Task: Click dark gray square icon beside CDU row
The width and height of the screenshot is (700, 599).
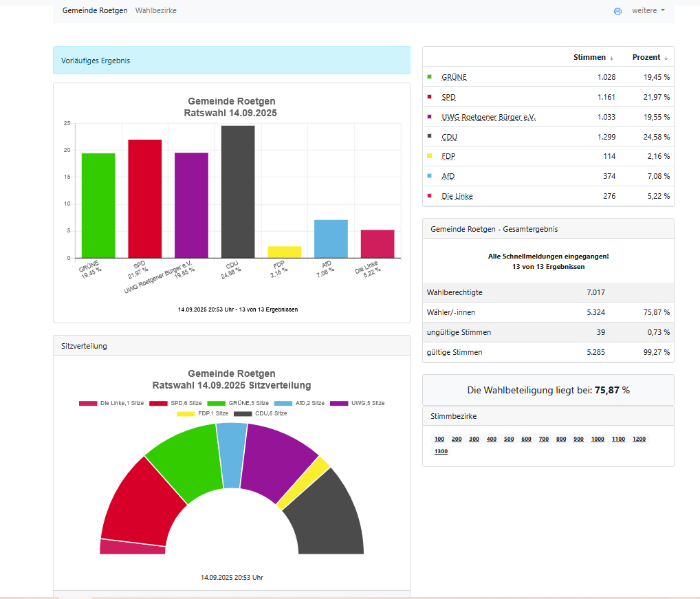Action: point(430,137)
